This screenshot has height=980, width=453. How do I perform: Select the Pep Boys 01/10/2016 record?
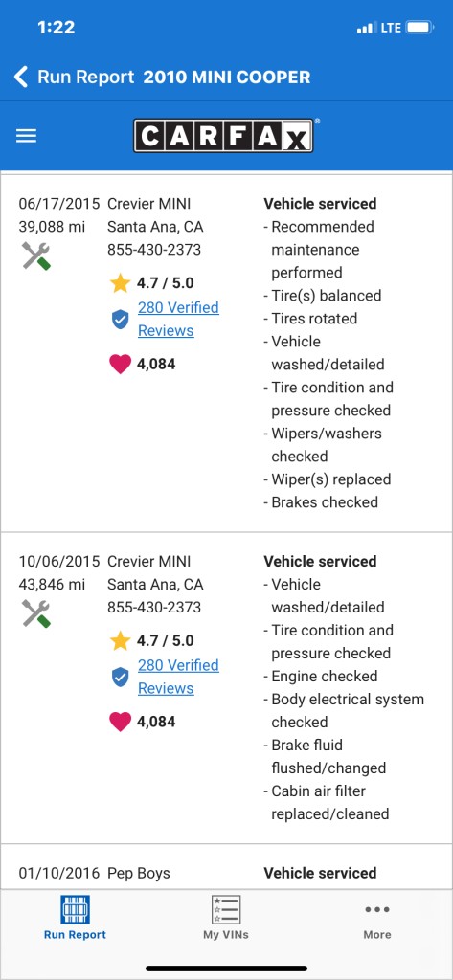click(x=226, y=873)
